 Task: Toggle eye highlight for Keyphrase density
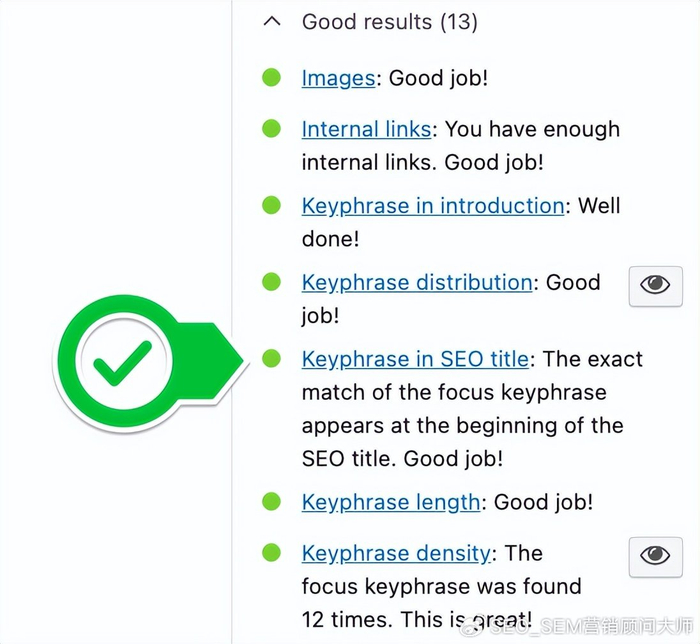(655, 556)
